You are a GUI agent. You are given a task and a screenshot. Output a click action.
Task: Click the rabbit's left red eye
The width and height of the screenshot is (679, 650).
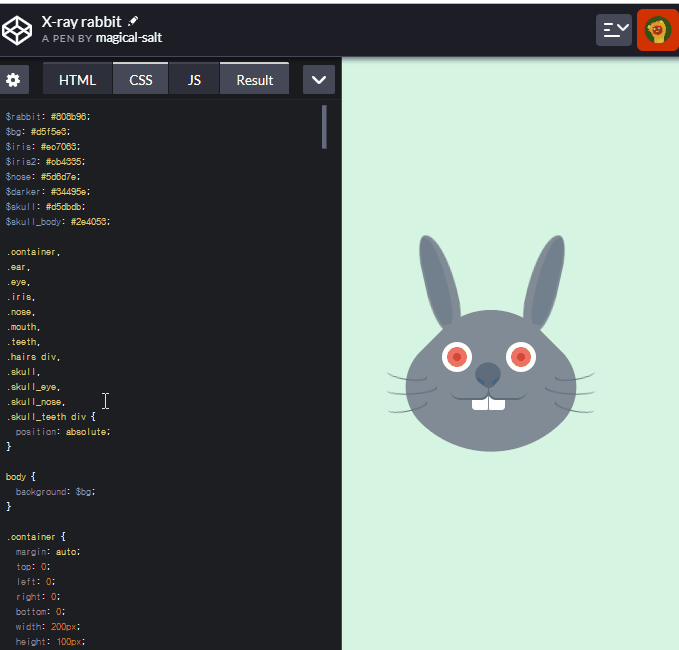(x=457, y=357)
